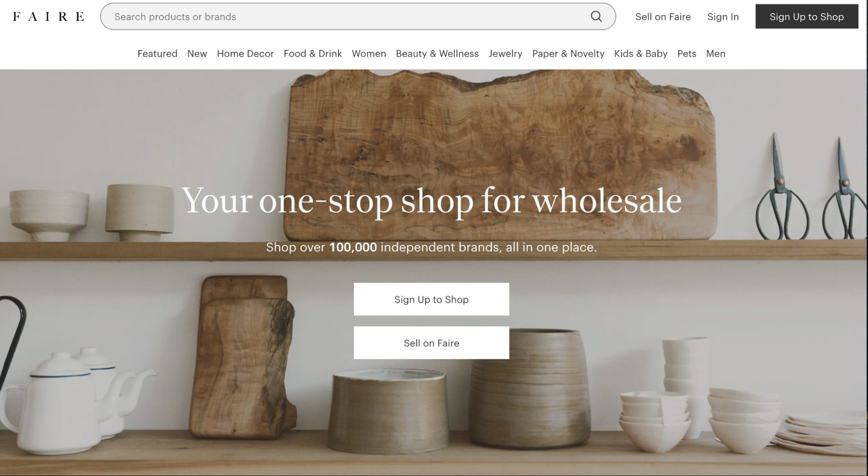Image resolution: width=868 pixels, height=476 pixels.
Task: Open the New category
Action: pos(197,53)
